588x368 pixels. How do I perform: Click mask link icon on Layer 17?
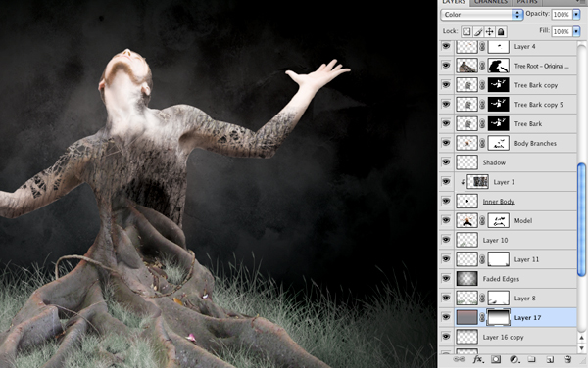482,317
